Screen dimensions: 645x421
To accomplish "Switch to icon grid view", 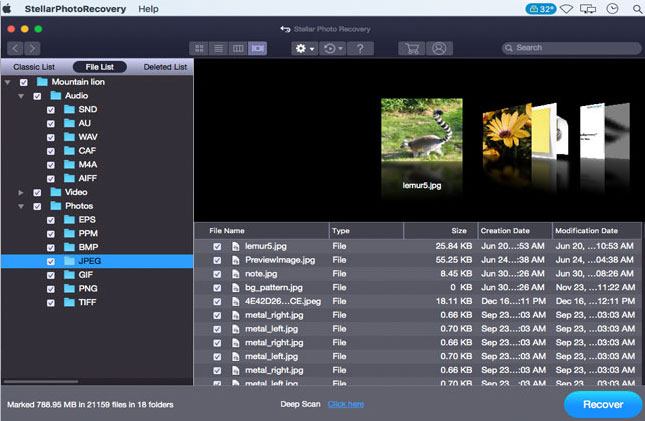I will 199,49.
